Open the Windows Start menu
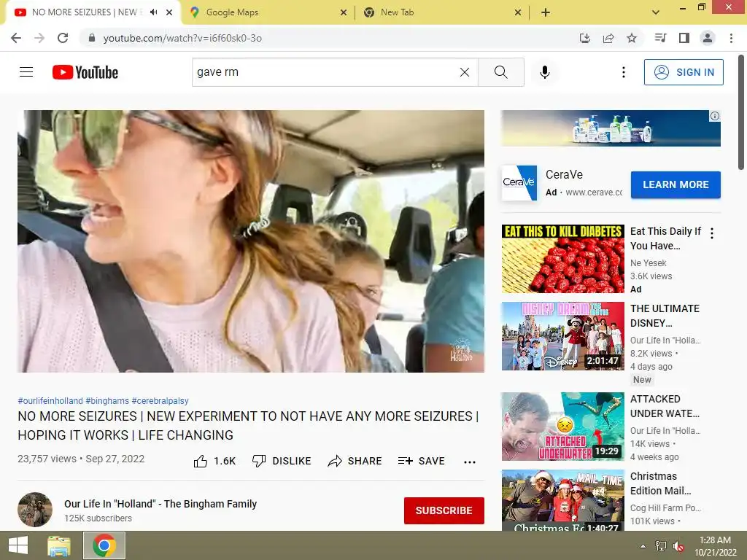Image resolution: width=747 pixels, height=560 pixels. pyautogui.click(x=18, y=545)
